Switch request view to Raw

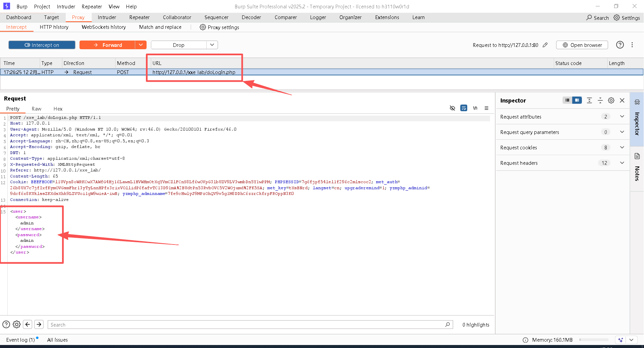coord(37,109)
